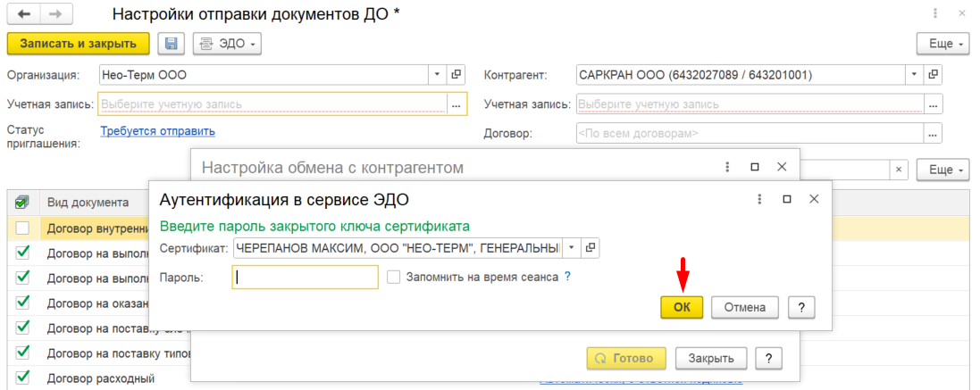Click the Сертификат field ЧЕРЕПАНОВ МАКСИМ
The image size is (980, 390).
[x=398, y=248]
